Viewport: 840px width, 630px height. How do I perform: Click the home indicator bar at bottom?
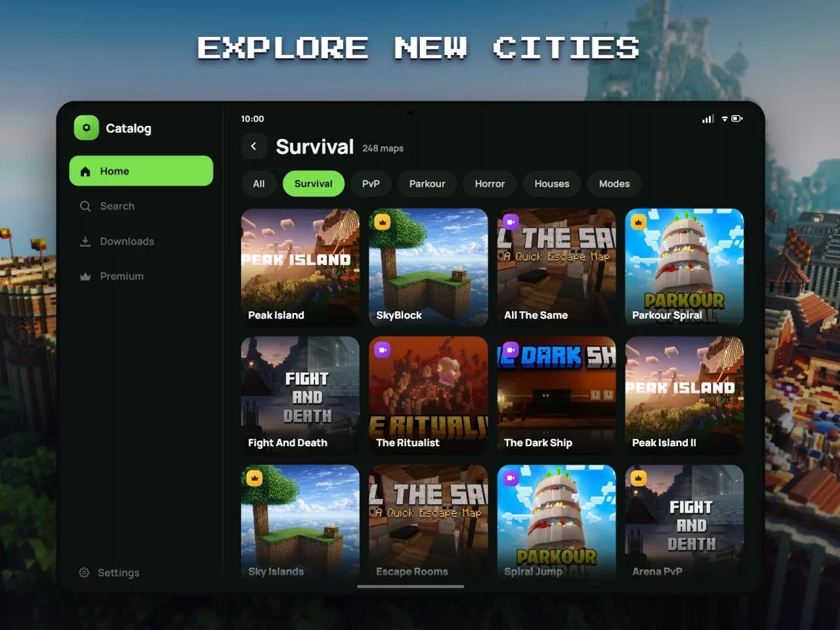411,586
